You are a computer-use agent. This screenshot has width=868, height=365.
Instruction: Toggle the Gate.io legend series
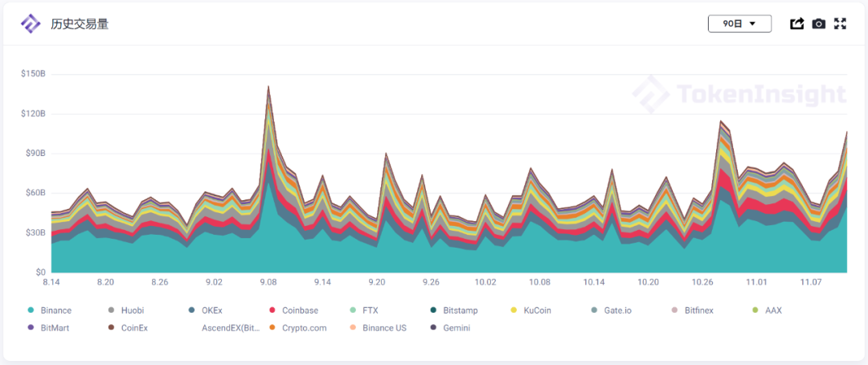point(611,310)
